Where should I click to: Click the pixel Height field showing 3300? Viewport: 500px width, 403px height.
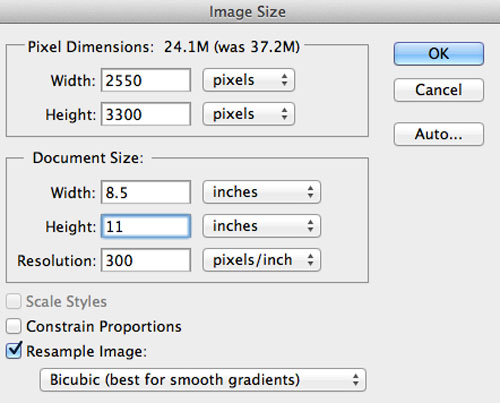[x=146, y=114]
